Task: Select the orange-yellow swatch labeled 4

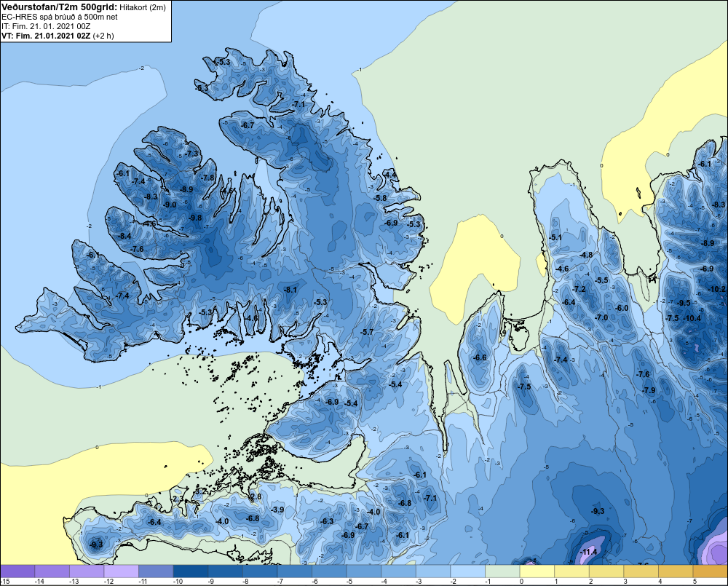Action: pyautogui.click(x=676, y=571)
